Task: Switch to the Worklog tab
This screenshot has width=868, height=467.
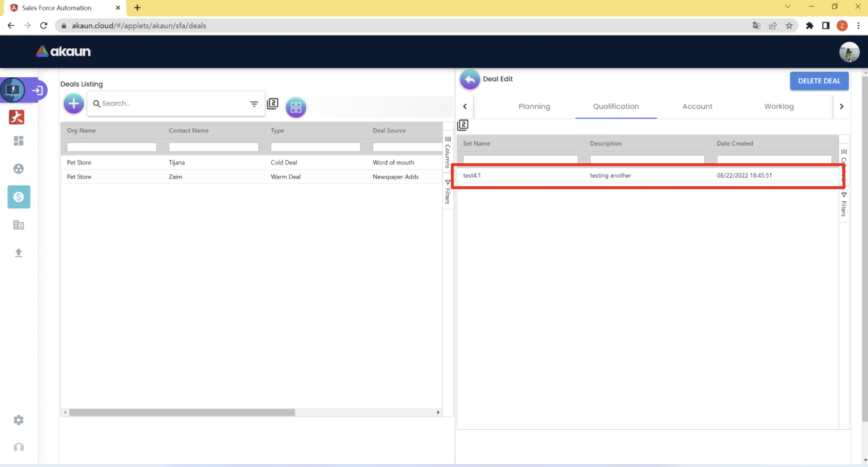Action: pos(779,106)
